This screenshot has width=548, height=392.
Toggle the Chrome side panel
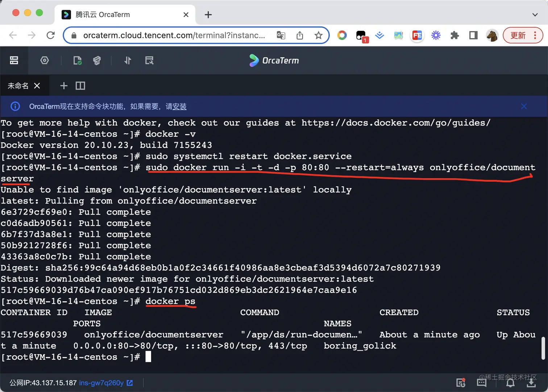[473, 35]
